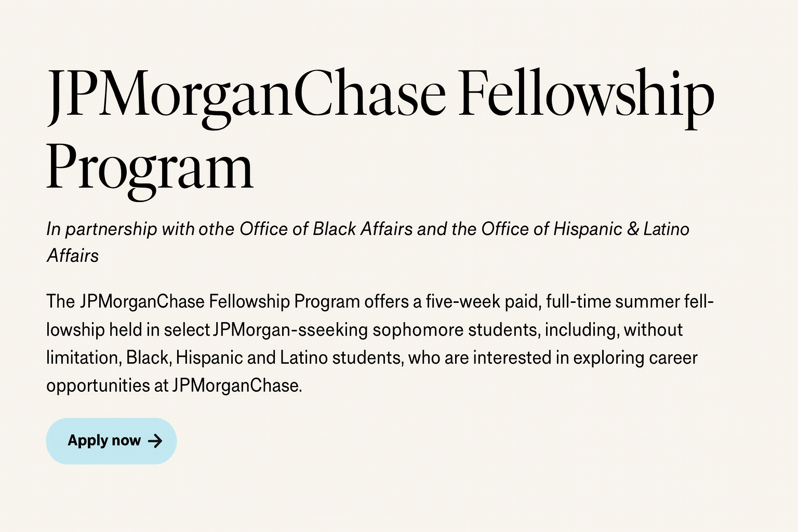The width and height of the screenshot is (798, 532).
Task: Click "Office of Hispanic & Latino" italic text
Action: point(585,229)
